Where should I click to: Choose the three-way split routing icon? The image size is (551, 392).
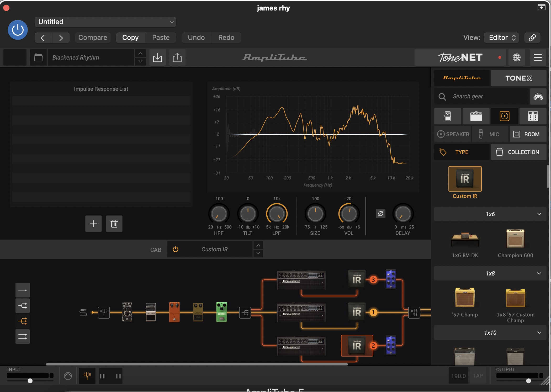23,321
